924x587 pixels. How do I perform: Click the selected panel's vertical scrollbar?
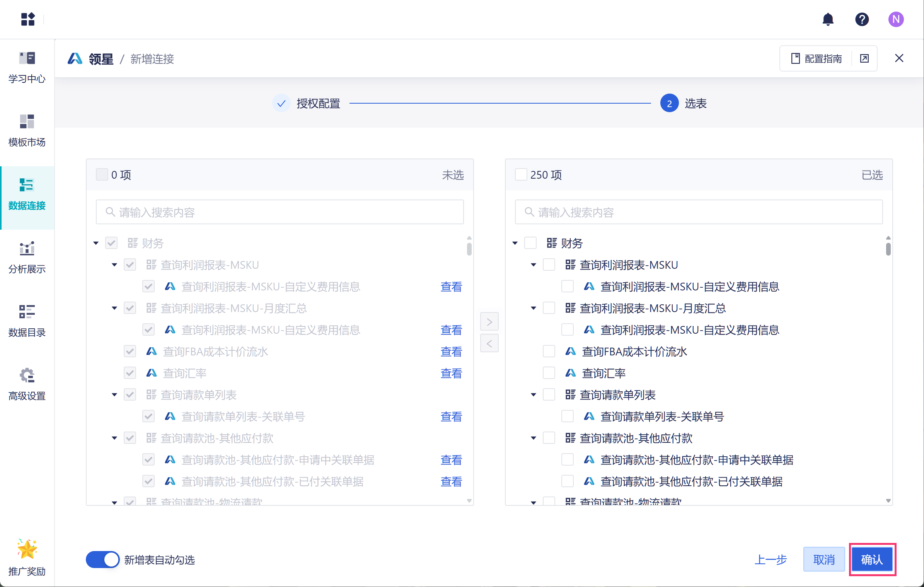[x=888, y=249]
